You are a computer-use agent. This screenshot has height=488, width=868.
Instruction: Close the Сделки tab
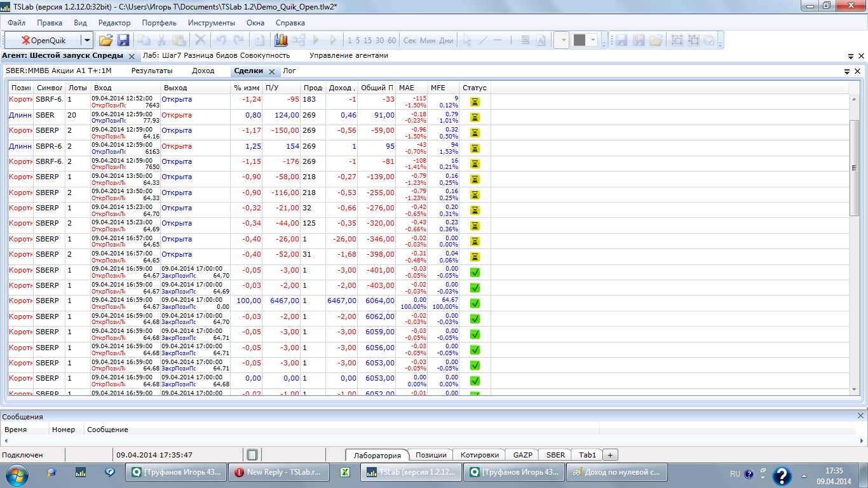(x=271, y=72)
